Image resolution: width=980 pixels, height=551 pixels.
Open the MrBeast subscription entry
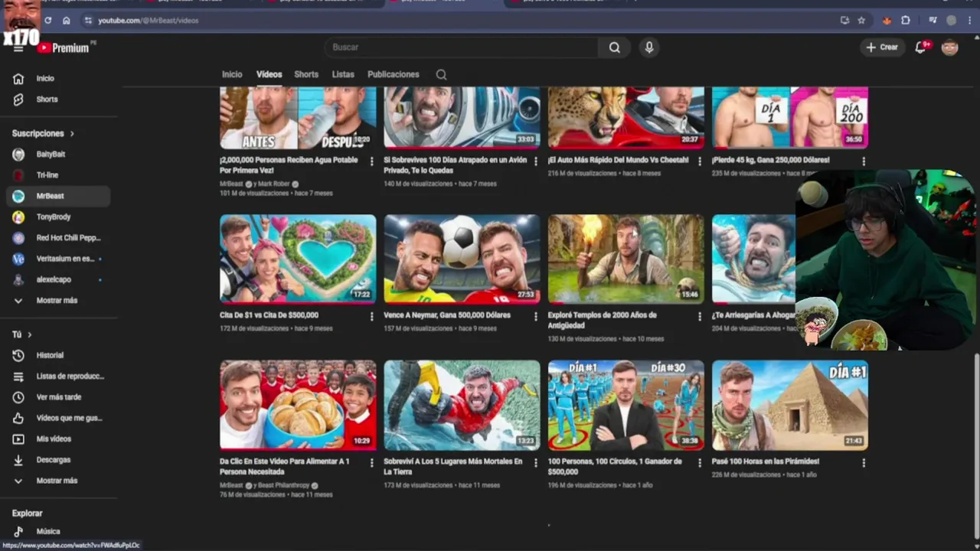point(59,196)
